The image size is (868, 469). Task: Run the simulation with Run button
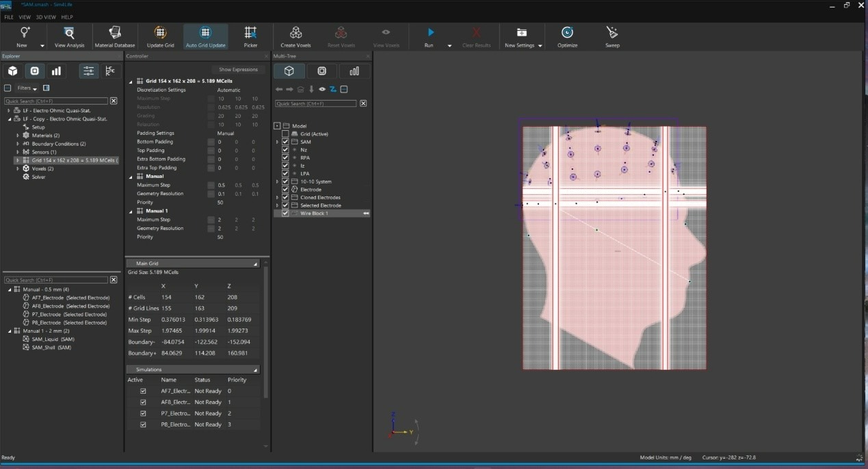pos(430,33)
